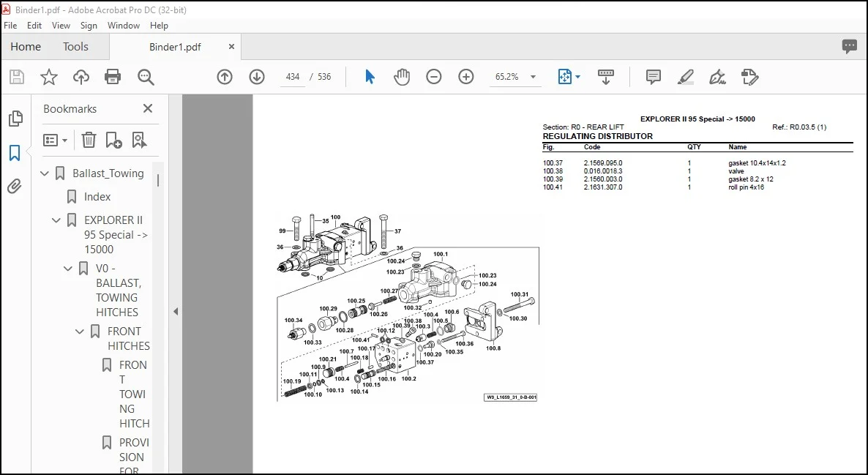Select the Highlight text pen tool
This screenshot has width=868, height=475.
[686, 77]
